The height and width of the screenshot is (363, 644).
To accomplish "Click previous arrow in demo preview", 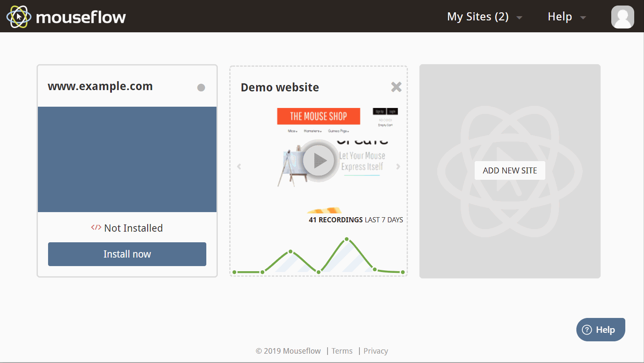I will coord(239,167).
